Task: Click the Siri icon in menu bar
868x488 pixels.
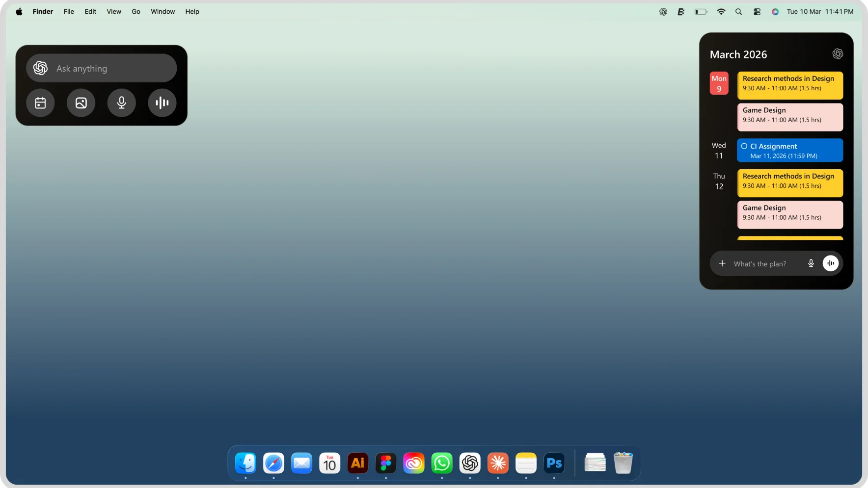Action: [x=775, y=11]
